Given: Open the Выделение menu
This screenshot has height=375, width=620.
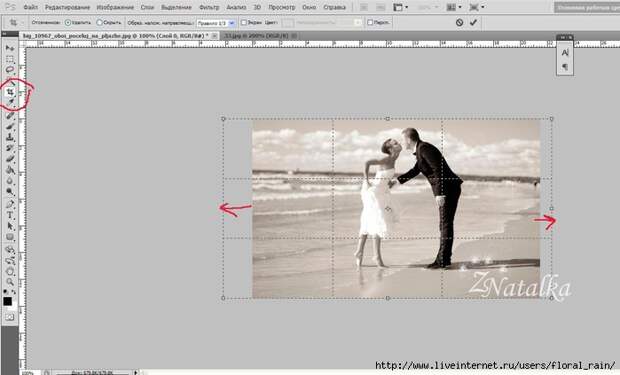Looking at the screenshot, I should [176, 7].
